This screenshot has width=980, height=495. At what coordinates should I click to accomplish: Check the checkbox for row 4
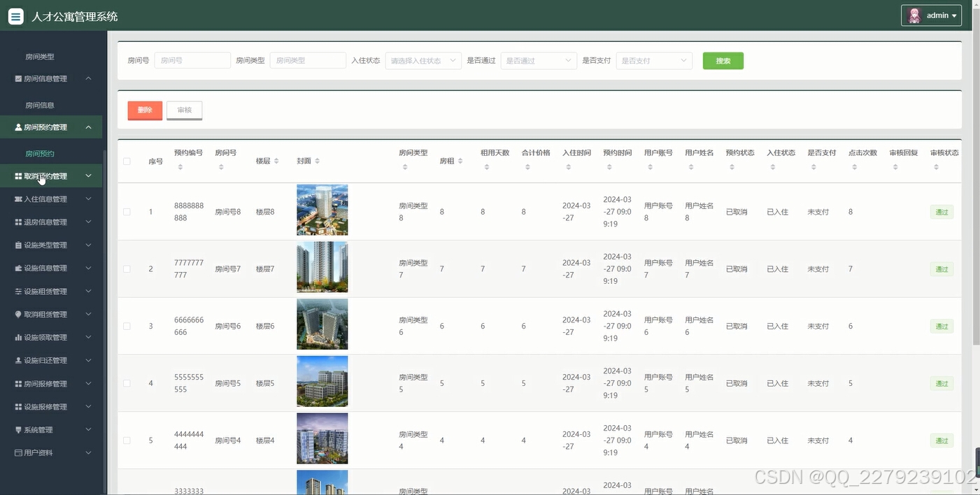coord(127,383)
